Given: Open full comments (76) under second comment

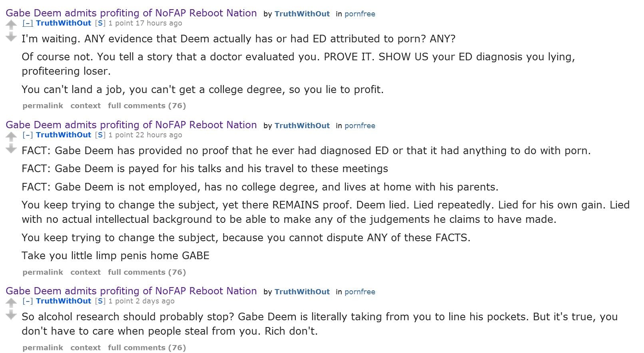Looking at the screenshot, I should pos(147,272).
